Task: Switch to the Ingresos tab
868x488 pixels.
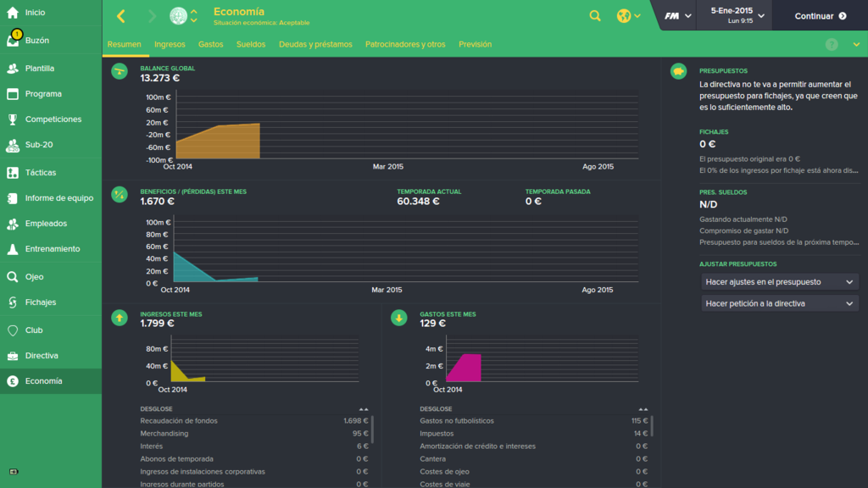Action: (x=170, y=44)
